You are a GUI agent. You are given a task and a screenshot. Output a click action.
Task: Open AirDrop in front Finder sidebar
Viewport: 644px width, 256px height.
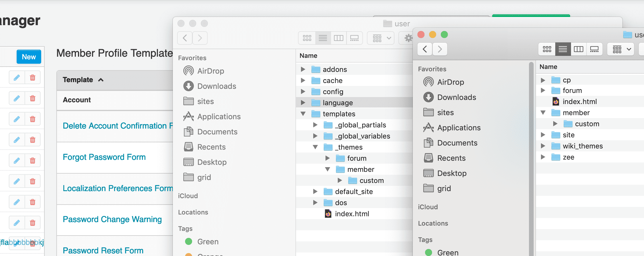pyautogui.click(x=450, y=82)
